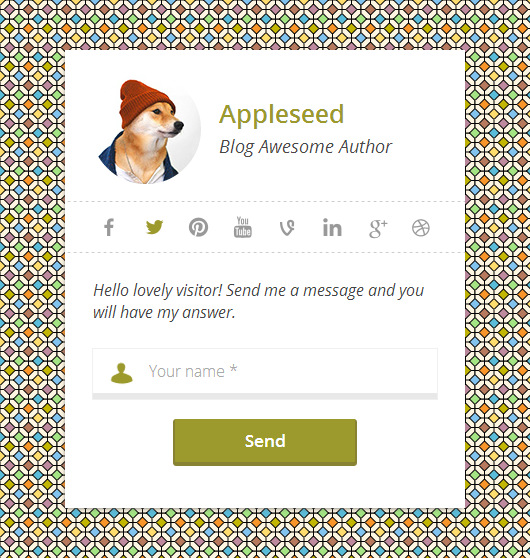Open the LinkedIn profile icon
The image size is (530, 558).
click(332, 227)
